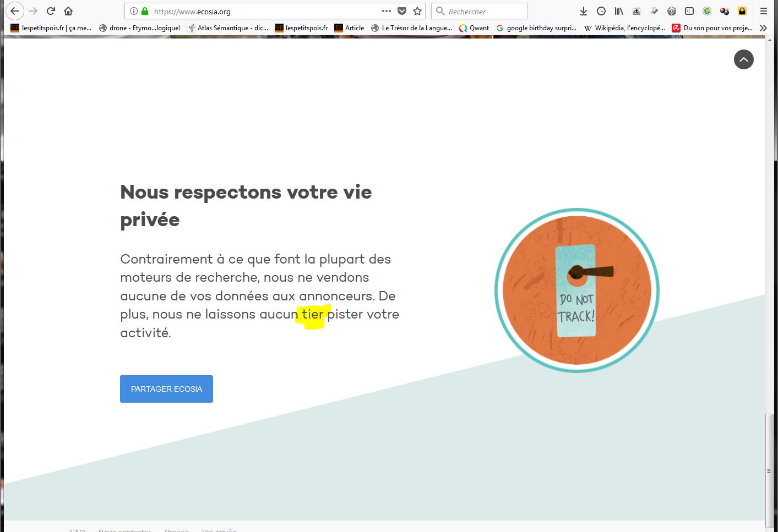Open the Wikipédia encyclopédie bookmark
The height and width of the screenshot is (532, 778).
click(x=624, y=28)
